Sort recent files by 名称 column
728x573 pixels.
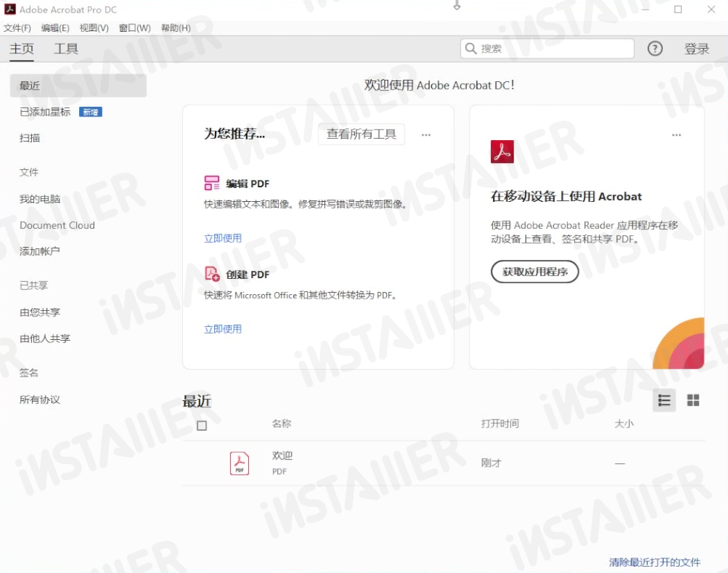281,423
